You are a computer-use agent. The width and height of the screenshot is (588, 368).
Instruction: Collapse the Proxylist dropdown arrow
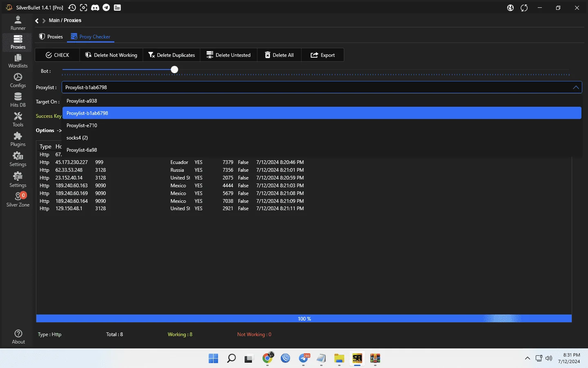[576, 88]
